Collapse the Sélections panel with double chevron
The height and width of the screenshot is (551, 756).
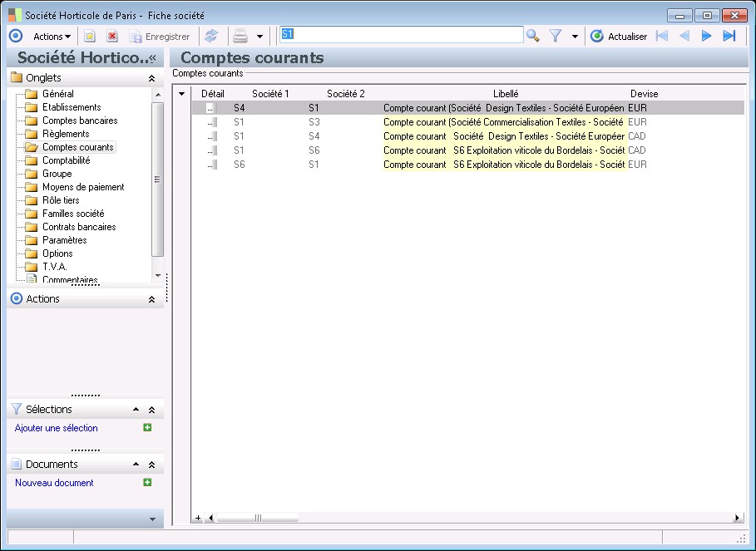tap(151, 410)
